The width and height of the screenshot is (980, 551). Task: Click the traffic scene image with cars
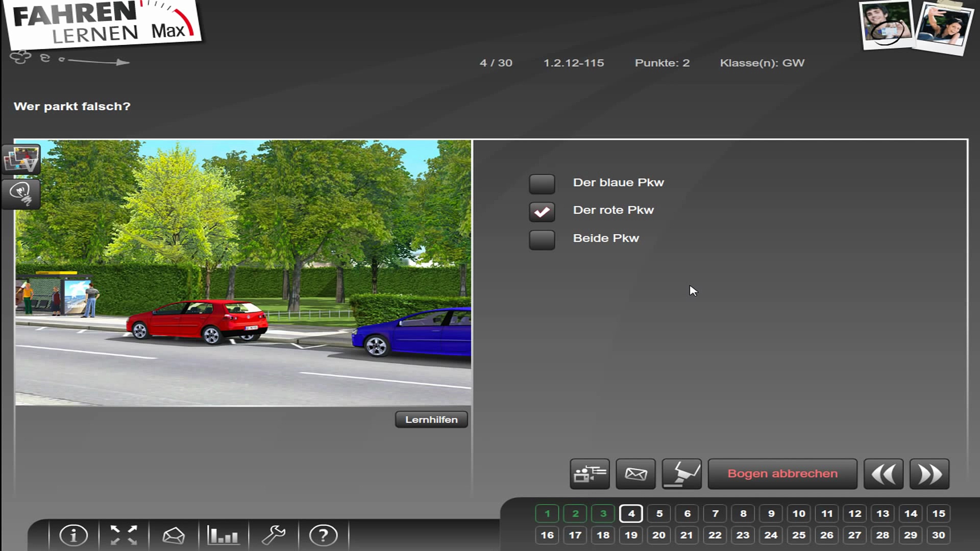(243, 273)
